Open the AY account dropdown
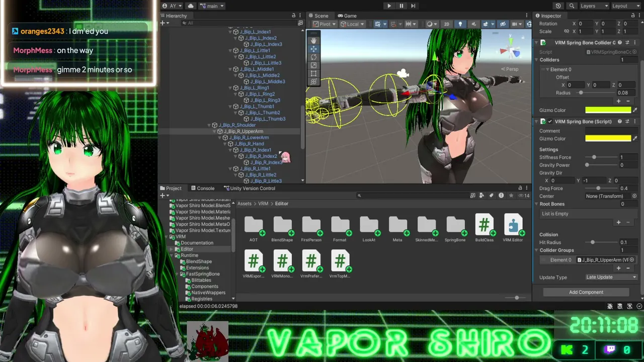The height and width of the screenshot is (362, 644). [173, 6]
